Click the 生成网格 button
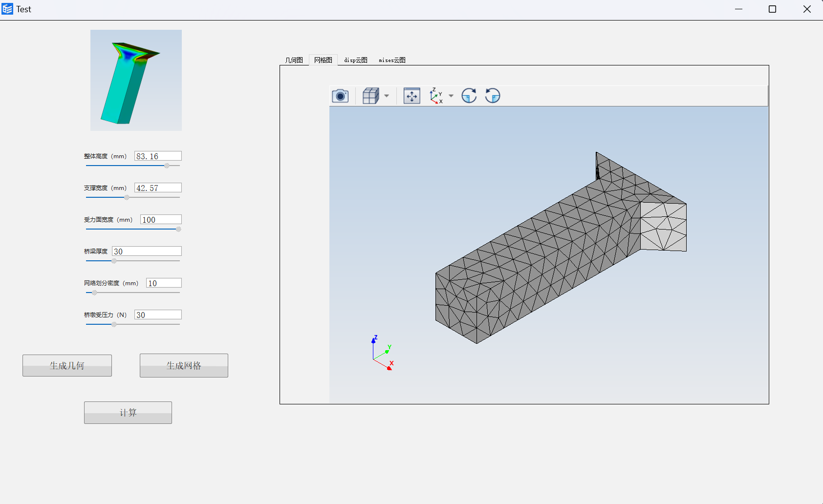Viewport: 823px width, 504px height. (x=184, y=365)
